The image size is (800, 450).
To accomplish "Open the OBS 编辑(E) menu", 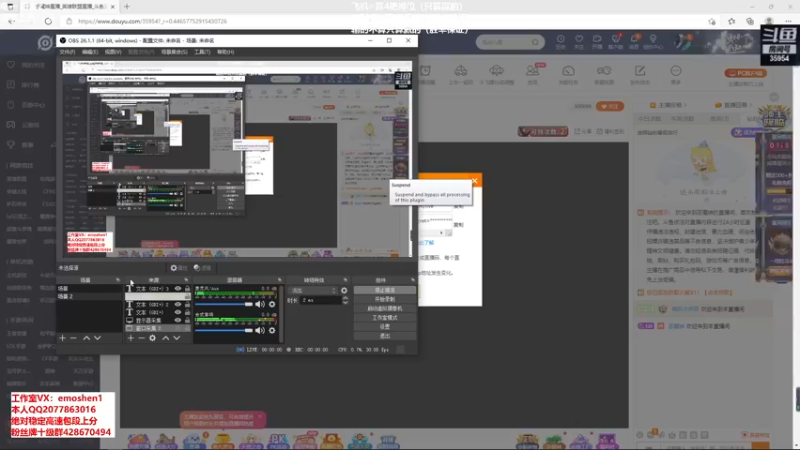I will (x=90, y=52).
